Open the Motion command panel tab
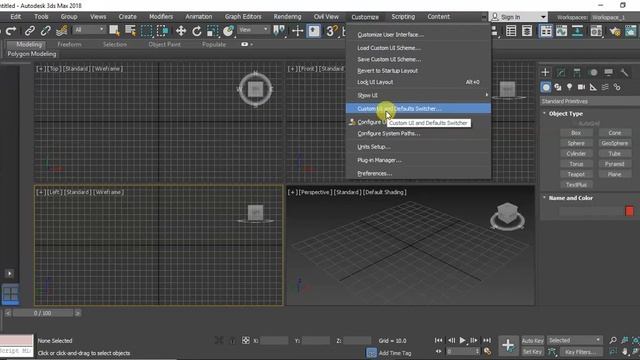Screen dimensions: 640x360 (593, 73)
